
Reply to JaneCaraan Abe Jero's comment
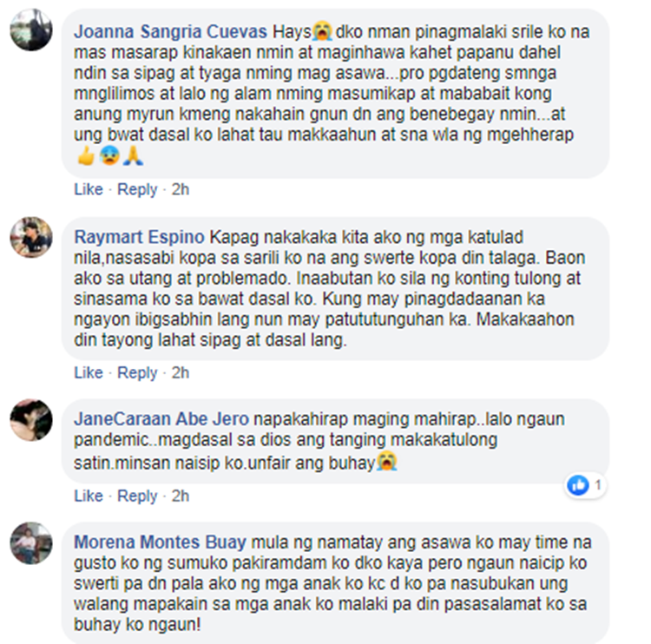point(137,496)
